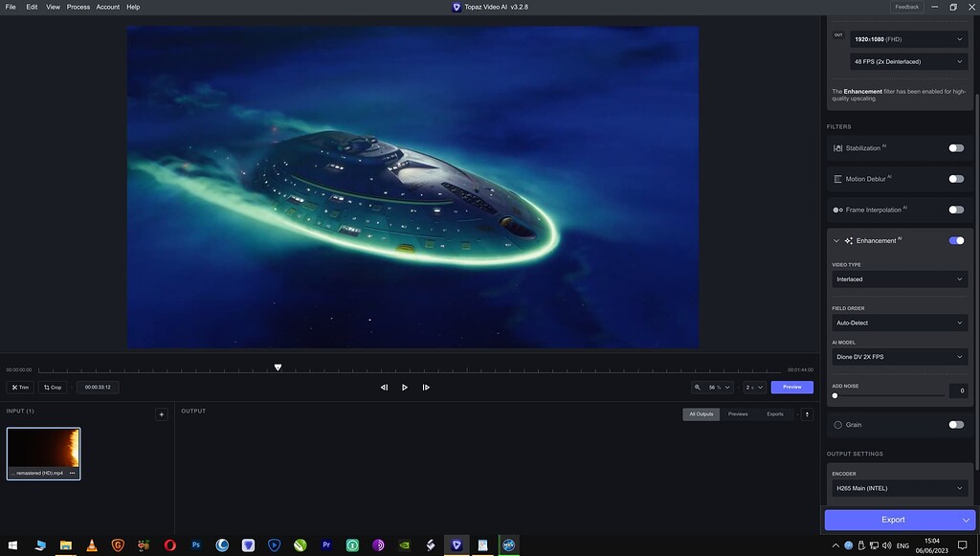Image resolution: width=980 pixels, height=556 pixels.
Task: Open Topaz Gigapixel from the taskbar
Action: [118, 545]
